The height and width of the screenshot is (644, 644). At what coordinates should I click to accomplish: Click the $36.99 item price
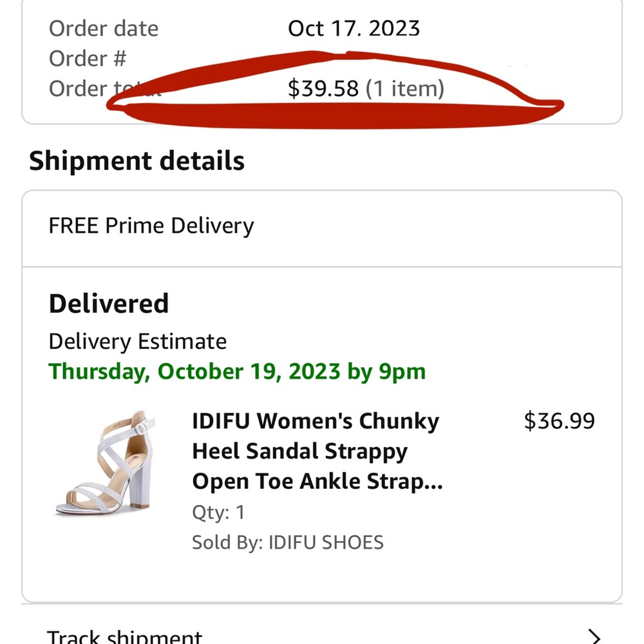click(559, 421)
